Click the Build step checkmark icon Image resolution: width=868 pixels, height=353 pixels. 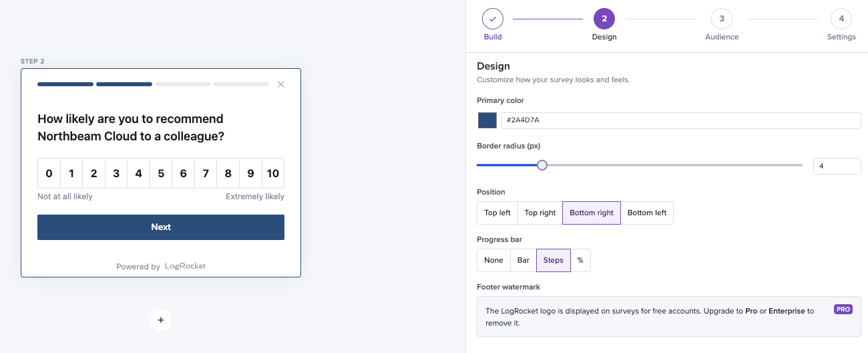pyautogui.click(x=493, y=19)
